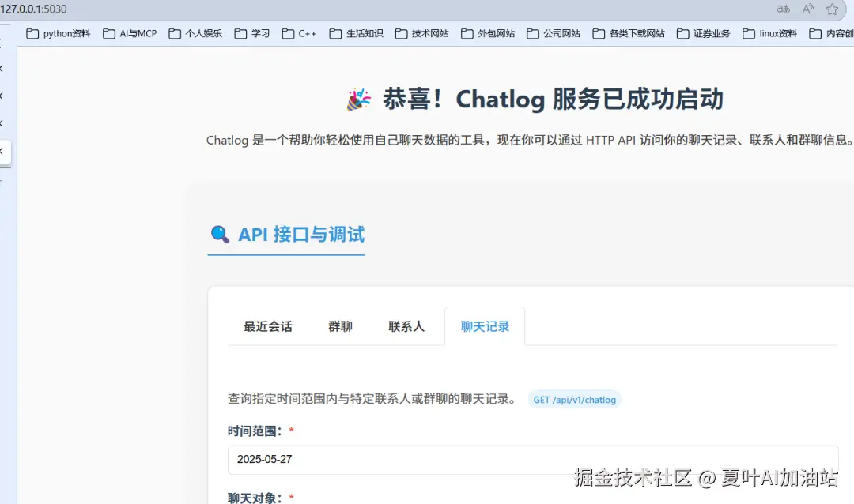Open the 证券业务 bookmark folder
Screen dimensions: 854x504
point(703,34)
